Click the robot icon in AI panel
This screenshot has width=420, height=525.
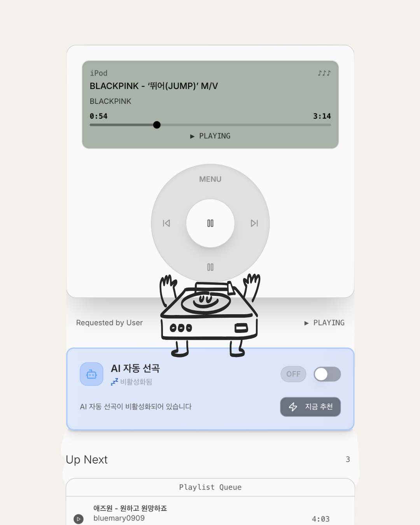pyautogui.click(x=91, y=374)
